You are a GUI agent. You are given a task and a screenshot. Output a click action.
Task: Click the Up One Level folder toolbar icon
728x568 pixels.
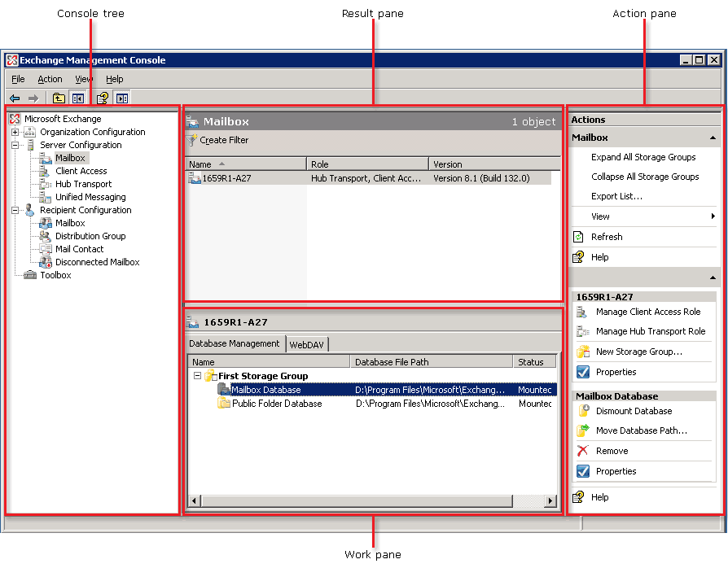point(58,98)
